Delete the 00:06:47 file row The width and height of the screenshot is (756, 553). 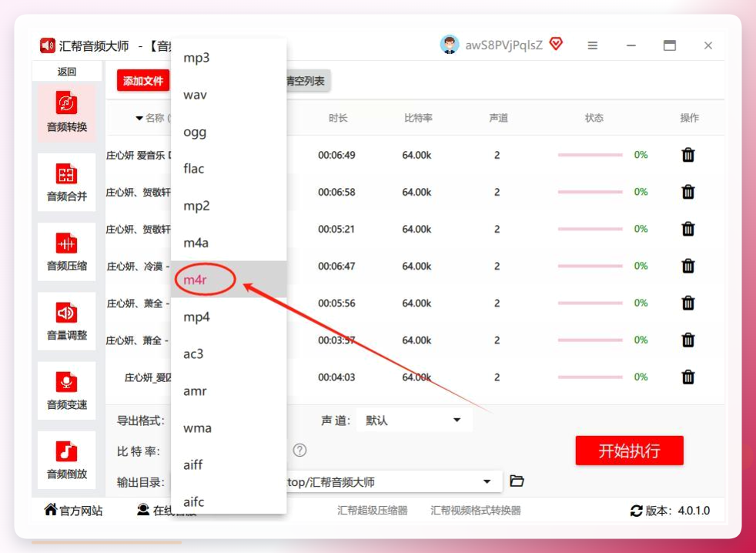pyautogui.click(x=688, y=266)
